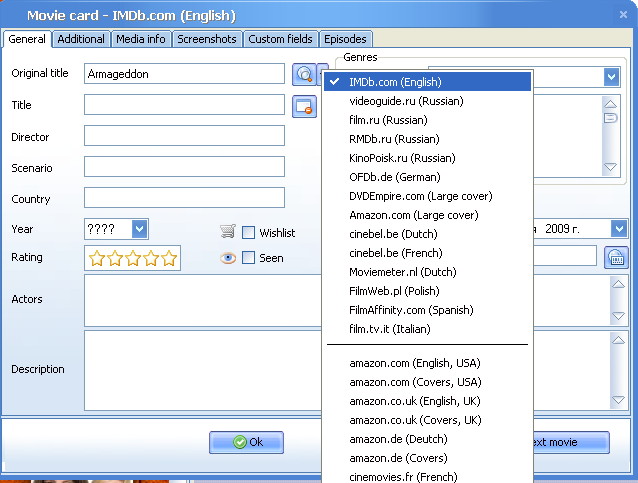Open the Media info tab
Viewport: 638px width, 483px height.
141,39
